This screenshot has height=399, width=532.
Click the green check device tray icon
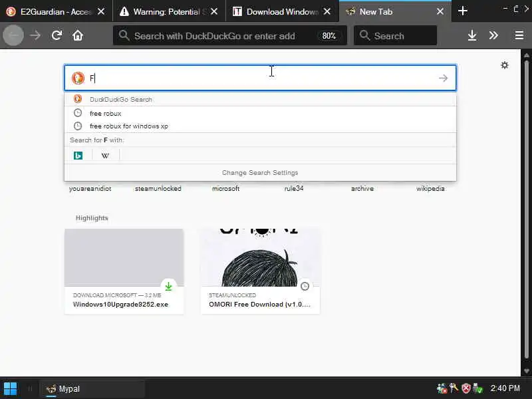tap(477, 388)
